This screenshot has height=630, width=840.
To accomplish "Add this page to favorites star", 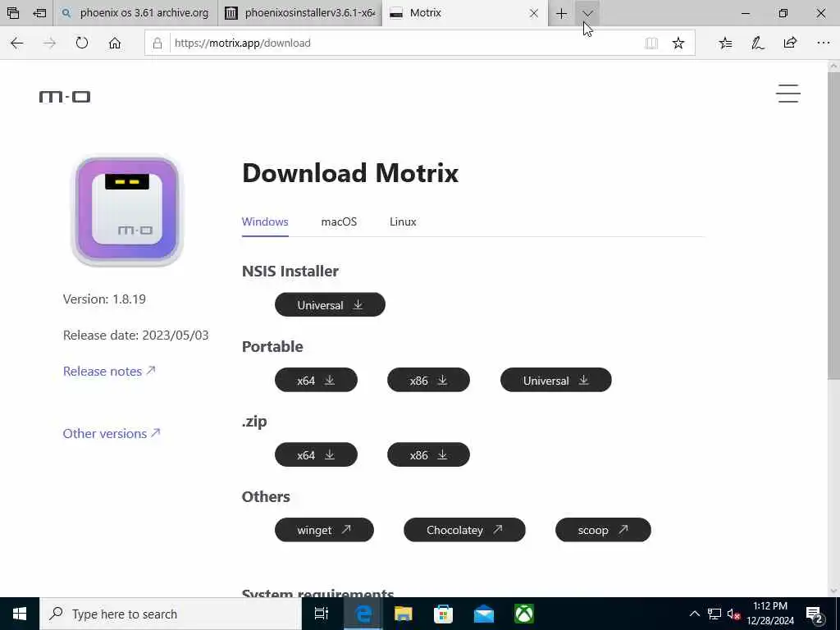I will pyautogui.click(x=678, y=43).
